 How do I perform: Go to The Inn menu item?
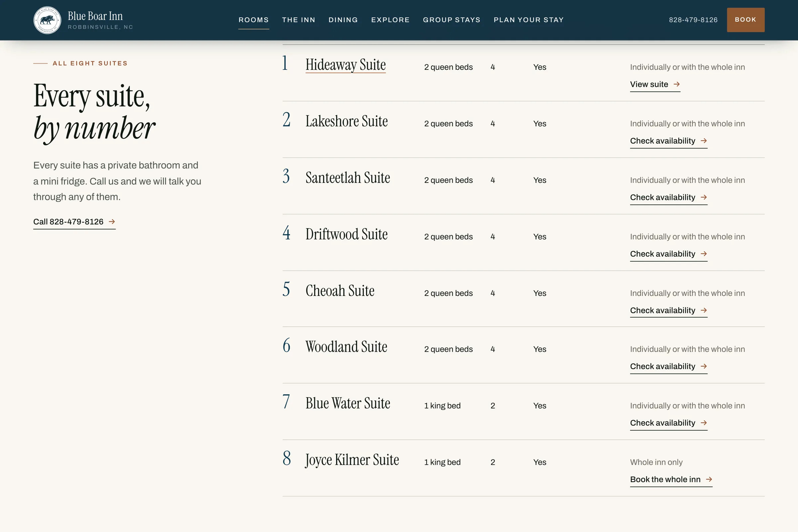point(299,20)
